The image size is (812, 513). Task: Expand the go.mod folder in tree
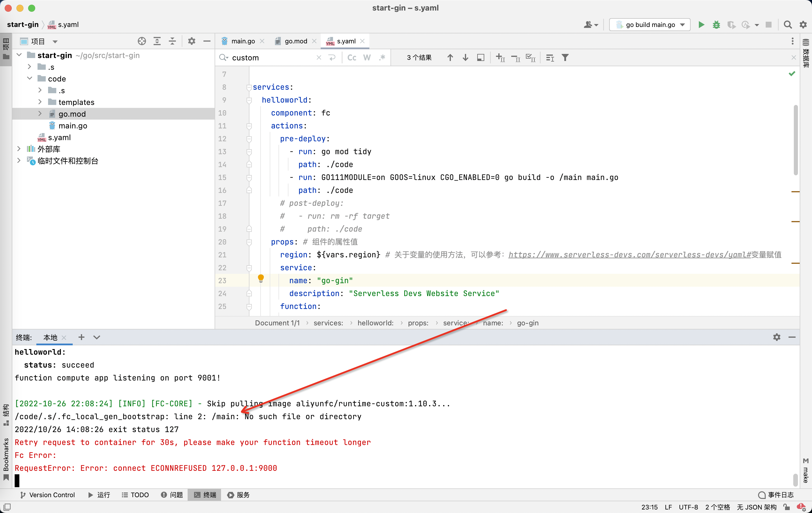tap(39, 113)
